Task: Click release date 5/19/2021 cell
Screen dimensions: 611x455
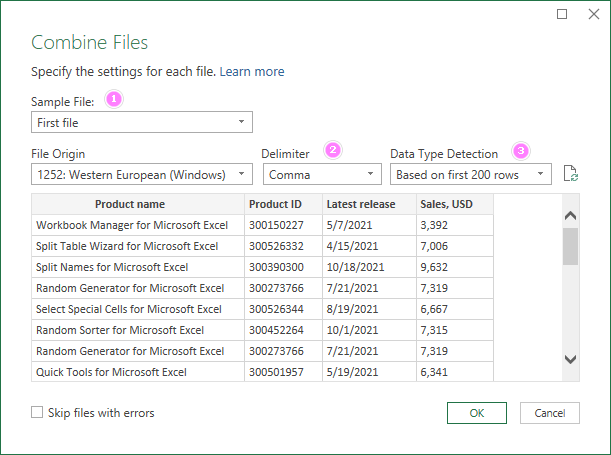Action: [369, 372]
